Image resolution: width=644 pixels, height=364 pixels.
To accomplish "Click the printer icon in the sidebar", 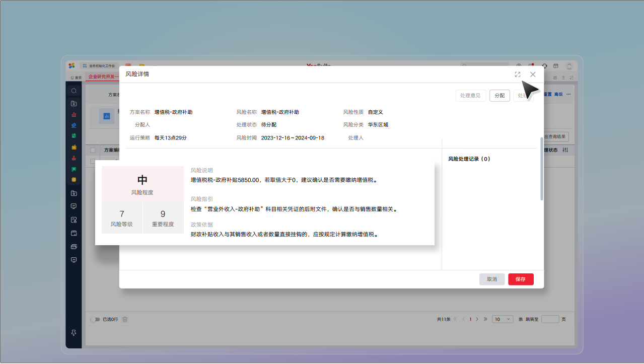I will click(x=74, y=247).
